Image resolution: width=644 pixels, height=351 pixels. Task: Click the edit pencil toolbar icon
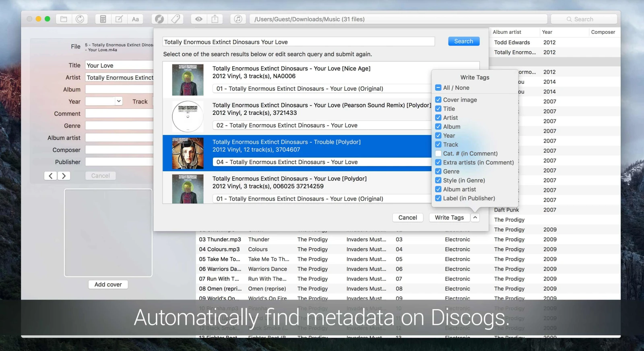click(119, 19)
